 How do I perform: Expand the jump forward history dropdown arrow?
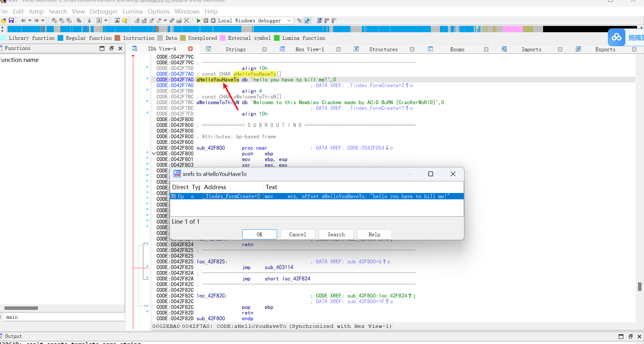pyautogui.click(x=43, y=21)
